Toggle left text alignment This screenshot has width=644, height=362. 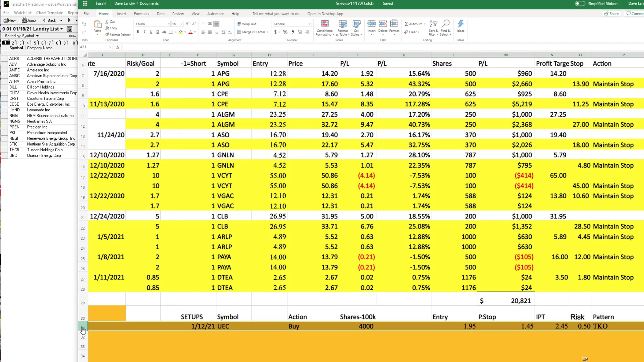pos(203,32)
